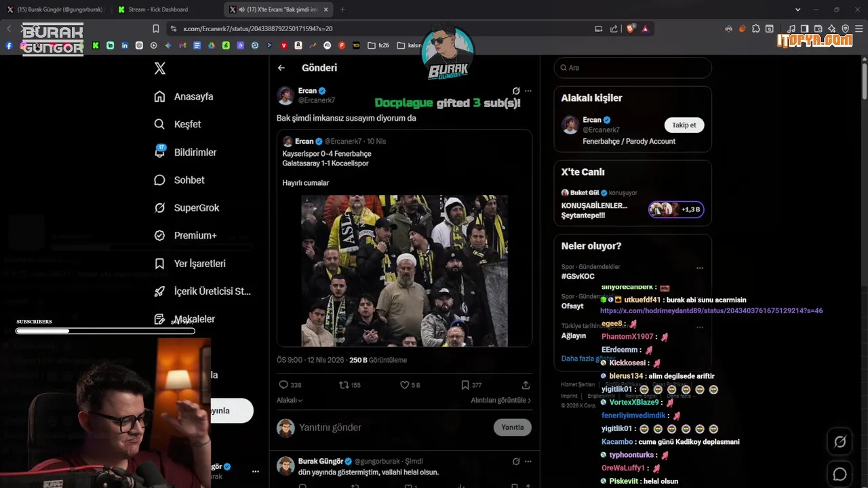The width and height of the screenshot is (868, 488).
Task: Share the post via the share icon
Action: point(526,385)
